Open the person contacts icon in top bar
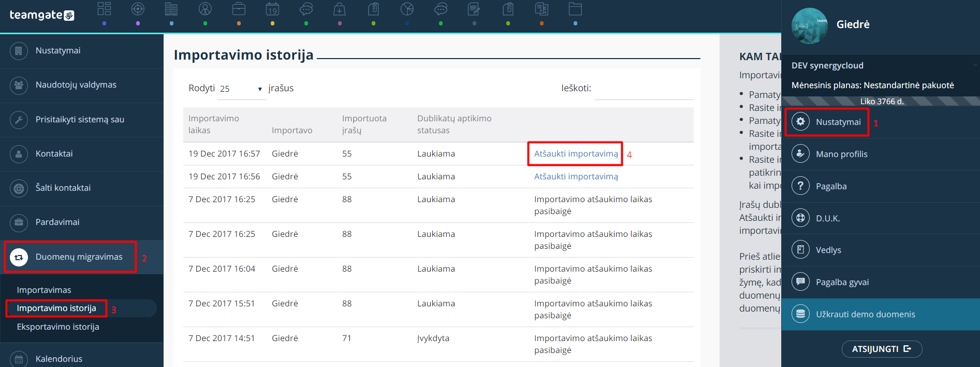 click(x=205, y=9)
